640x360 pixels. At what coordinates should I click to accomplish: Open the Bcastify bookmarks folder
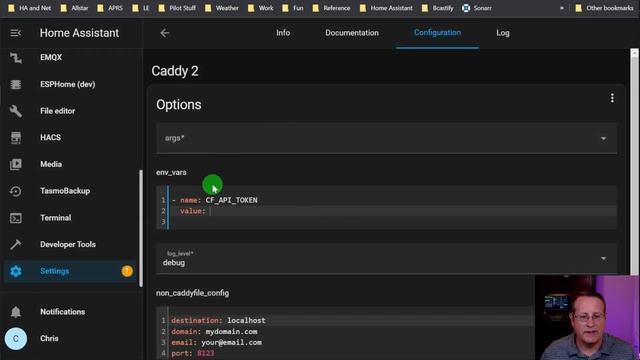(x=438, y=8)
